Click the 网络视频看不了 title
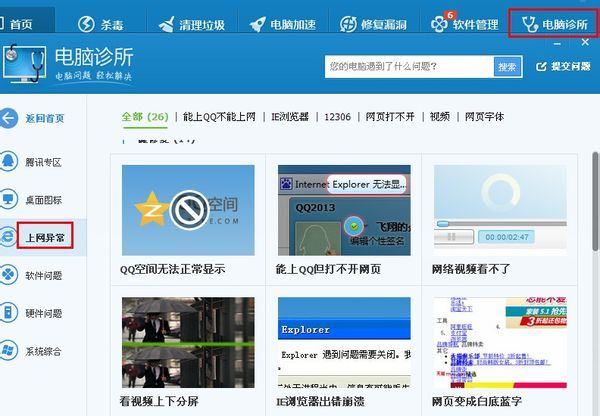 (471, 269)
